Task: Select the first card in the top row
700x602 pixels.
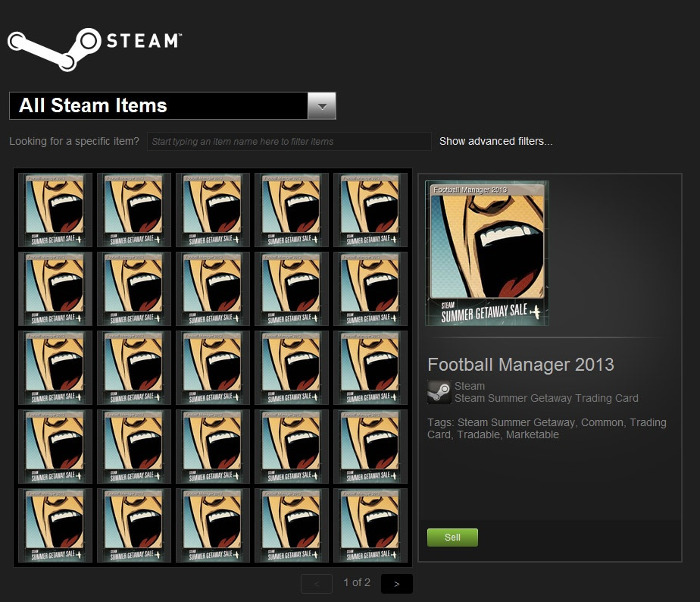Action: click(x=55, y=210)
